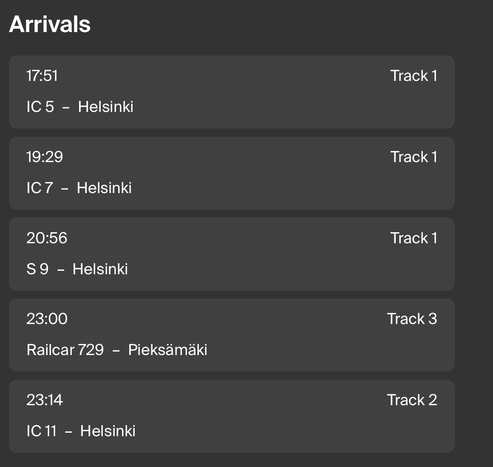Viewport: 493px width, 467px height.
Task: Open the 23:14 IC 11 arrival card
Action: click(x=232, y=416)
